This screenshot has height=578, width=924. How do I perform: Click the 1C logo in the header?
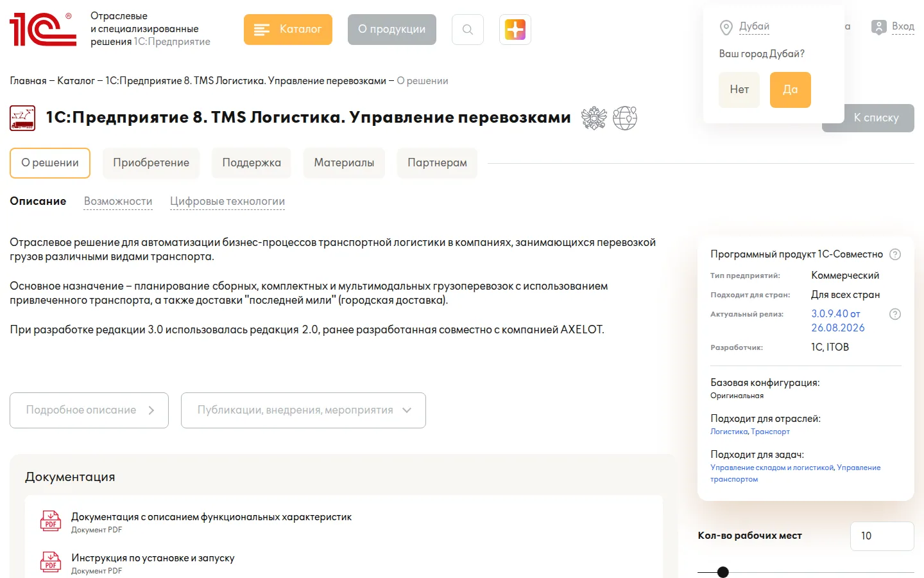(x=43, y=30)
